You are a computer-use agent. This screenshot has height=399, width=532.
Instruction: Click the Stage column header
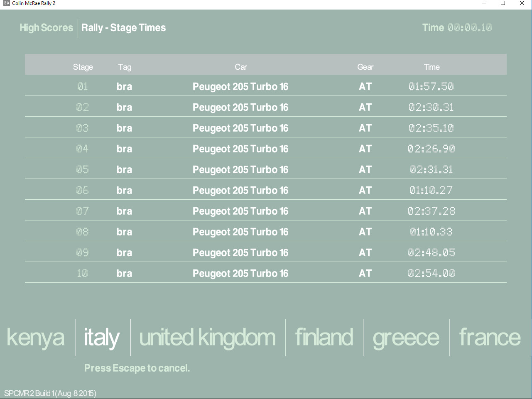[x=83, y=67]
